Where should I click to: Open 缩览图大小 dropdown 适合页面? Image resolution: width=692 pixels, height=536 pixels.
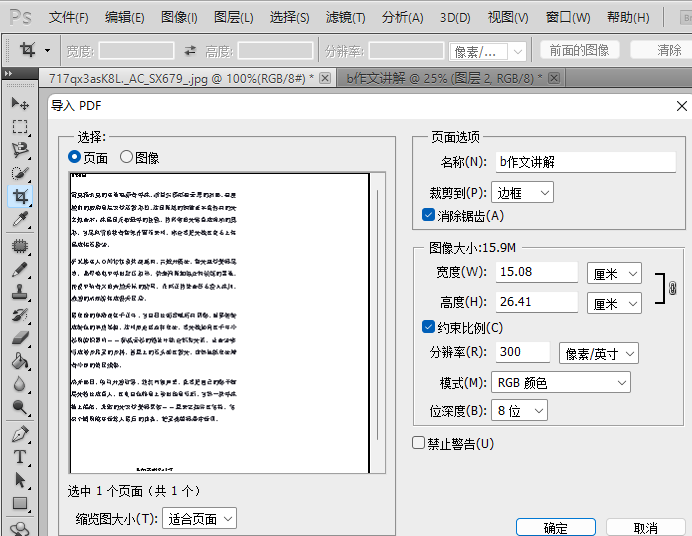pyautogui.click(x=199, y=518)
